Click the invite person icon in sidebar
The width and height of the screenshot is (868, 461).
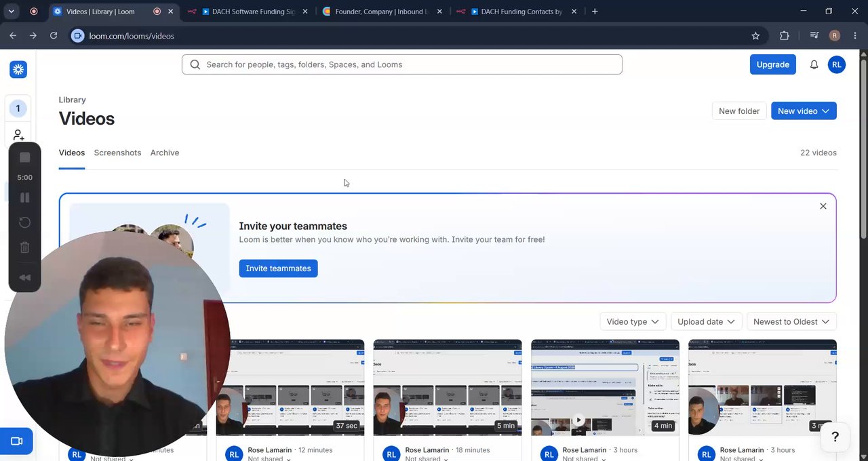(18, 135)
